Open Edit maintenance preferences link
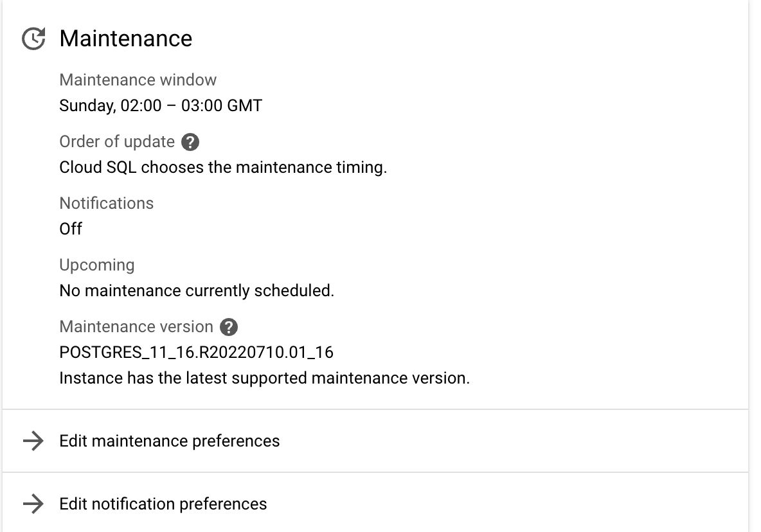This screenshot has height=532, width=761. [x=170, y=441]
